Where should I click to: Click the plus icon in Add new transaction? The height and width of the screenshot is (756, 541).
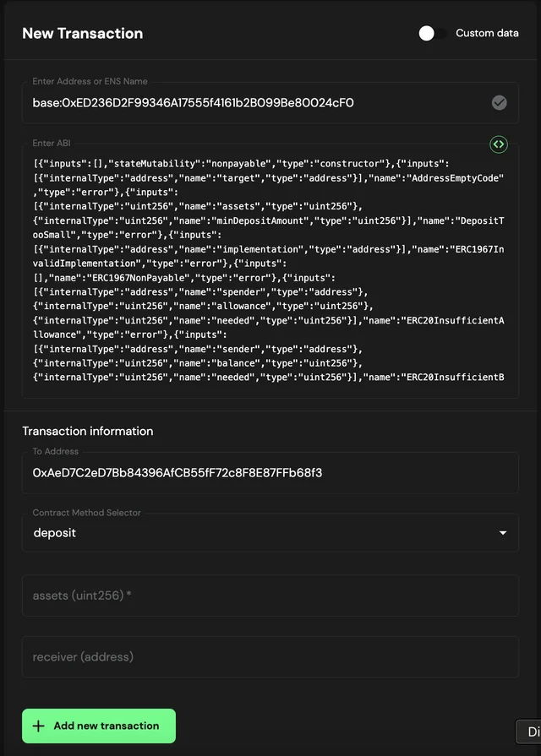point(37,726)
